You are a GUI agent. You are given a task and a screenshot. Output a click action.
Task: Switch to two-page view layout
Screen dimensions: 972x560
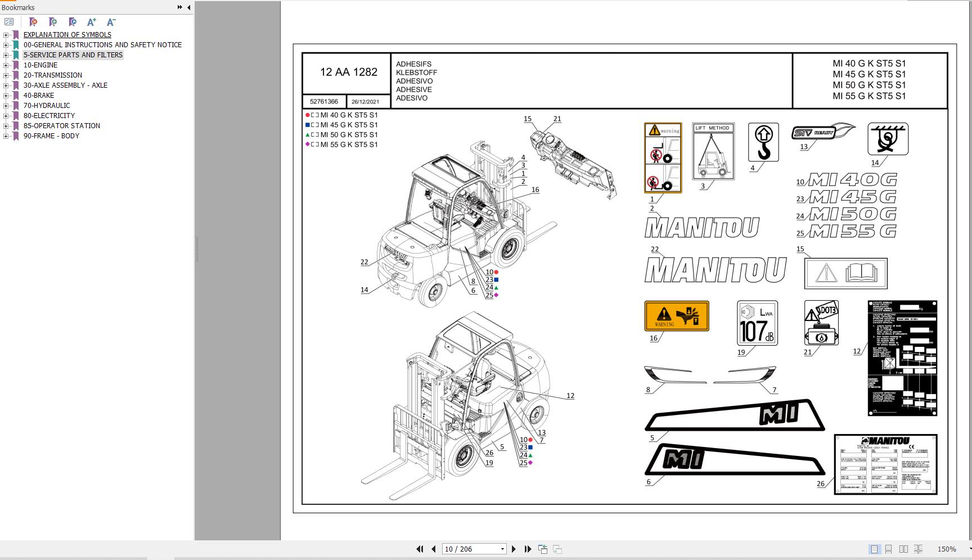click(x=903, y=549)
